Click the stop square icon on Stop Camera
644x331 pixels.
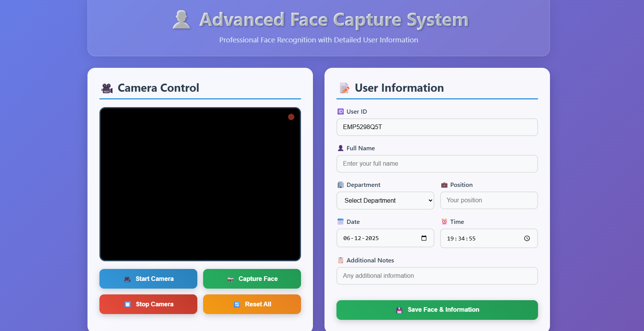point(128,304)
